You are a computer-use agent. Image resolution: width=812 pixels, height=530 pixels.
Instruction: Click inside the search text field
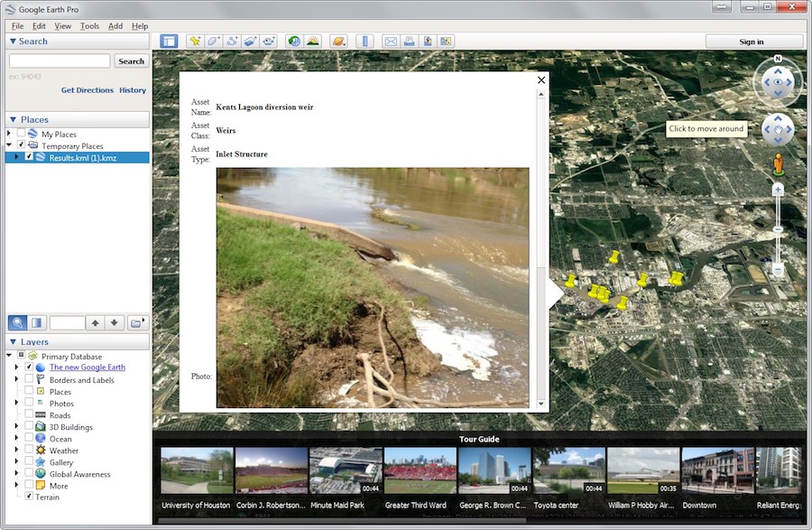pyautogui.click(x=60, y=61)
